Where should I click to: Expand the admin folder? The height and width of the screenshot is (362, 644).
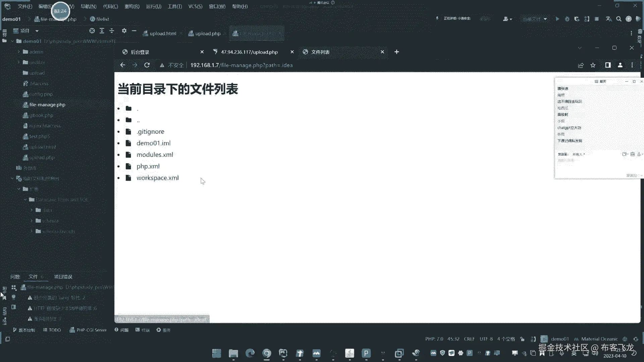coord(19,52)
